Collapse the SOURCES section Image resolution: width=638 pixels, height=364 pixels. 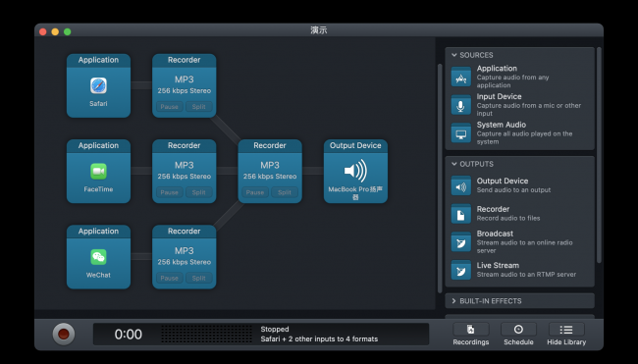pyautogui.click(x=454, y=55)
